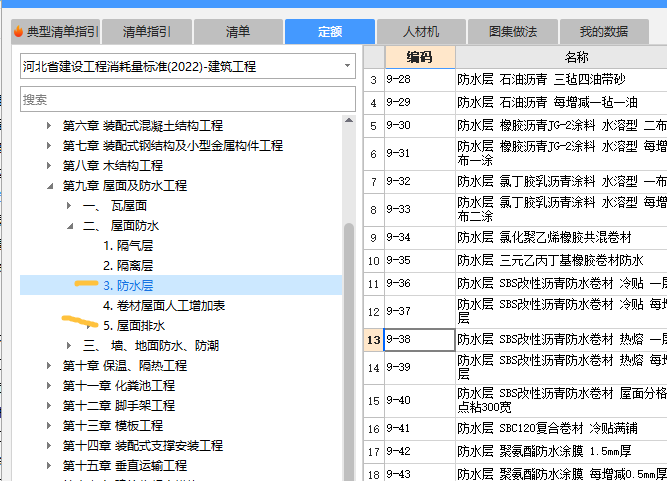Select 1. 隔气层 tree item
The width and height of the screenshot is (667, 481).
coord(128,245)
